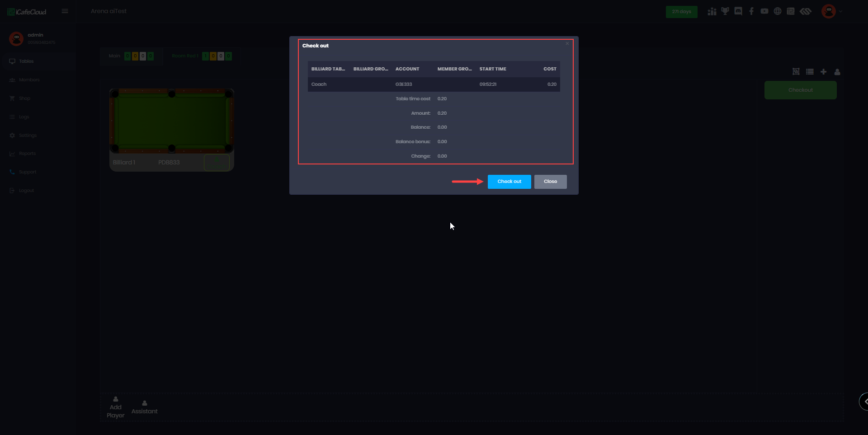Click the plus add icon
The image size is (868, 435).
click(x=824, y=72)
